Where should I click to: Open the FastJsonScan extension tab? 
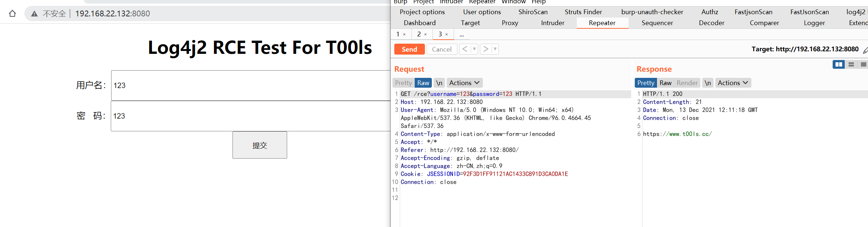810,12
